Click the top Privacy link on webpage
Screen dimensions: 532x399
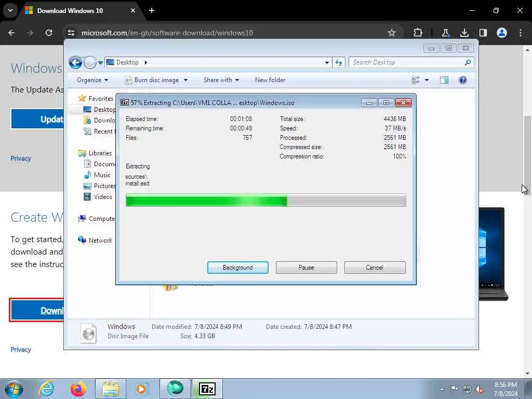pos(21,158)
